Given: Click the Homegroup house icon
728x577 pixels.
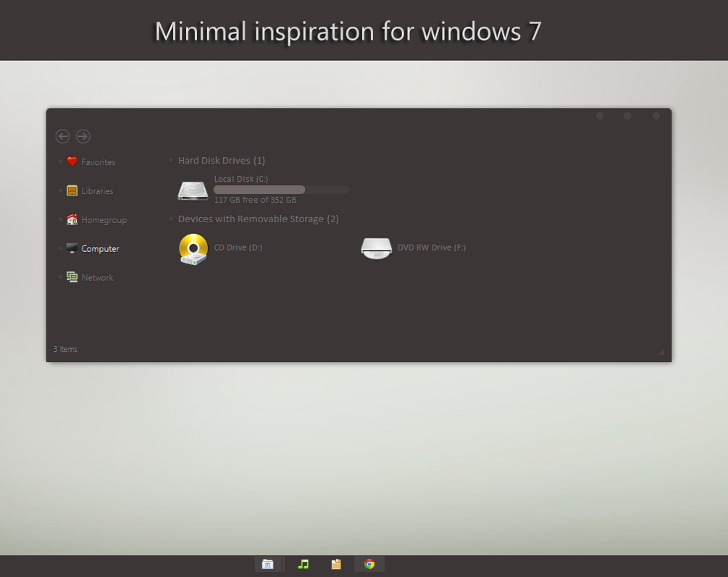Looking at the screenshot, I should tap(72, 219).
